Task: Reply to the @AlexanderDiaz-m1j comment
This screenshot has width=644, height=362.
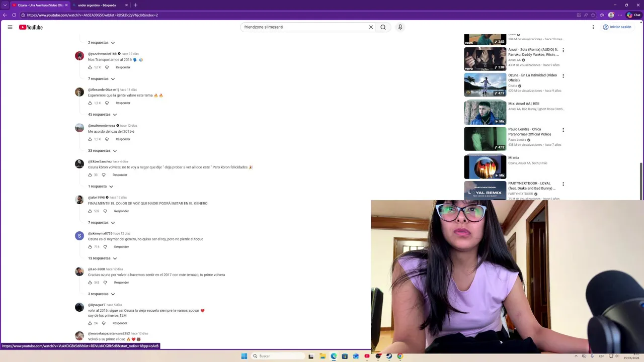Action: click(x=123, y=103)
